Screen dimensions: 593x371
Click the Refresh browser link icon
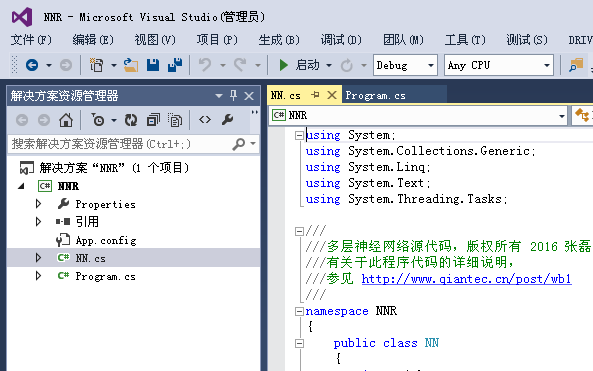346,65
